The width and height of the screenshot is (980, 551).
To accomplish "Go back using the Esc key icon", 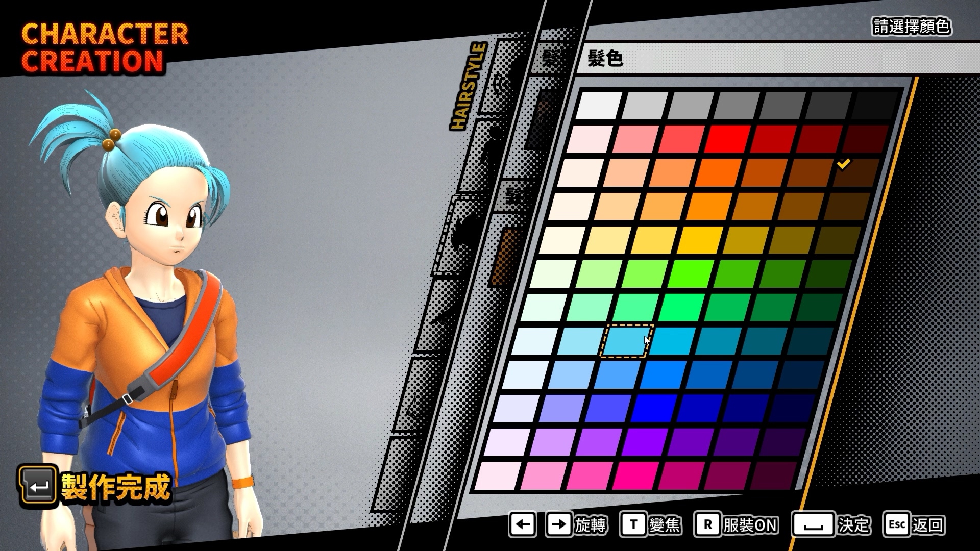I will click(x=897, y=524).
